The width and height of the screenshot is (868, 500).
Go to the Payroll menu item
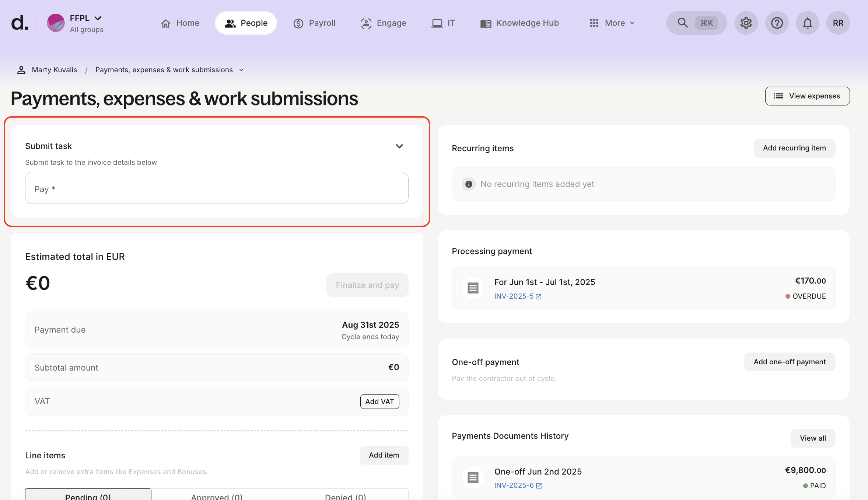[x=314, y=23]
